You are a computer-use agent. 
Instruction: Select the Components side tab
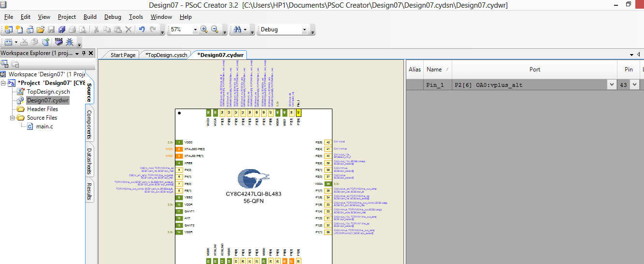89,124
